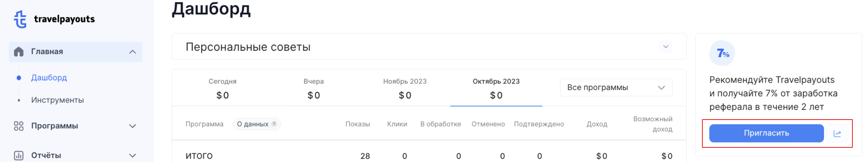Click the Главная home icon
The width and height of the screenshot is (868, 162).
(19, 52)
